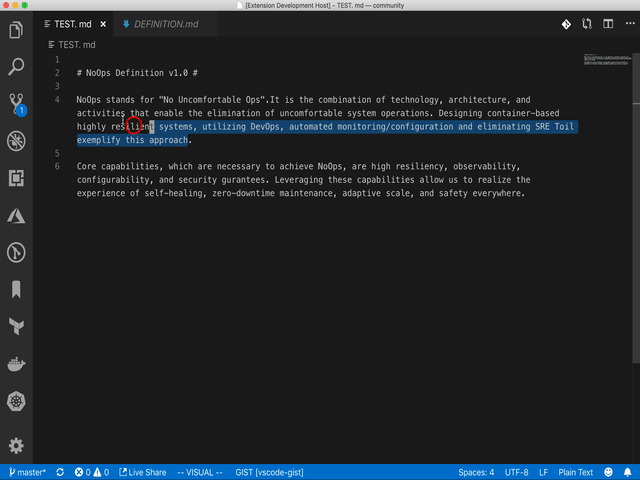Open the Search view in activity bar
The height and width of the screenshot is (480, 640).
pos(16,67)
